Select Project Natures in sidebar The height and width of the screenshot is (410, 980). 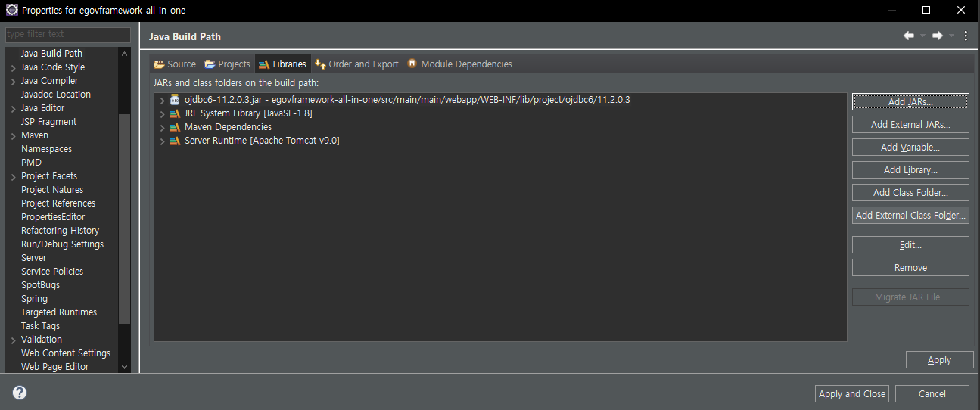pyautogui.click(x=52, y=190)
